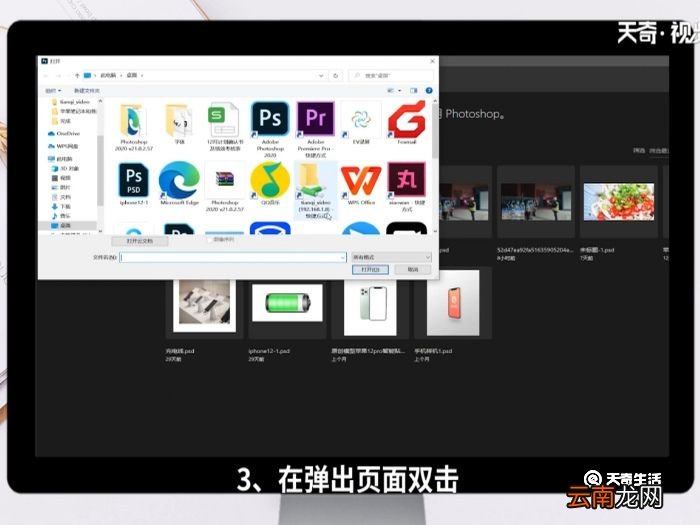Select the WPS Office shortcut
The height and width of the screenshot is (525, 700).
361,179
